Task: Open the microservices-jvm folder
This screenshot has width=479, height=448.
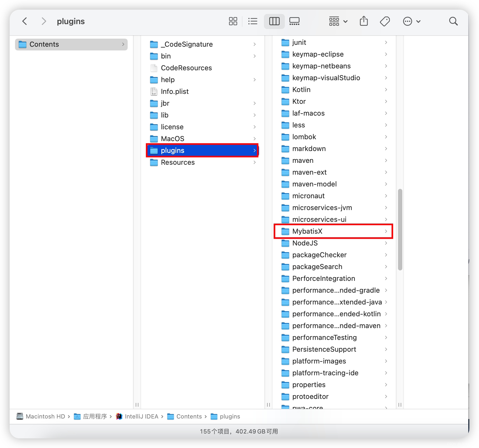Action: [x=334, y=208]
